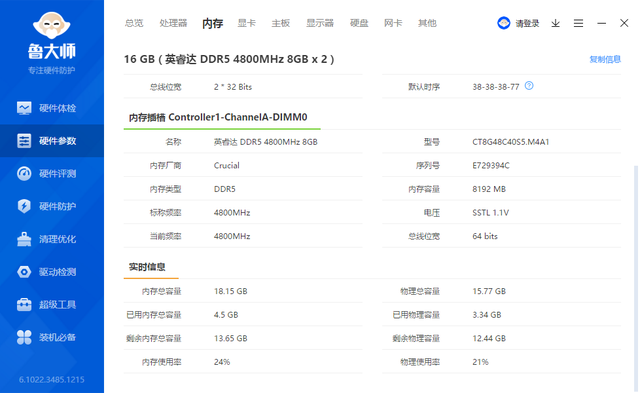Click the manufacturer value Crucial
The height and width of the screenshot is (393, 640).
click(227, 166)
